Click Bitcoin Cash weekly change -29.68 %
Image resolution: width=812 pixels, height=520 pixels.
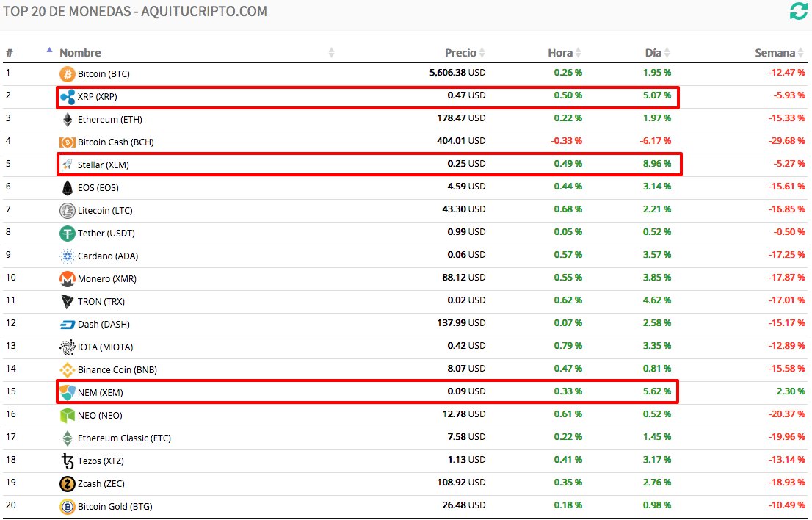[786, 141]
